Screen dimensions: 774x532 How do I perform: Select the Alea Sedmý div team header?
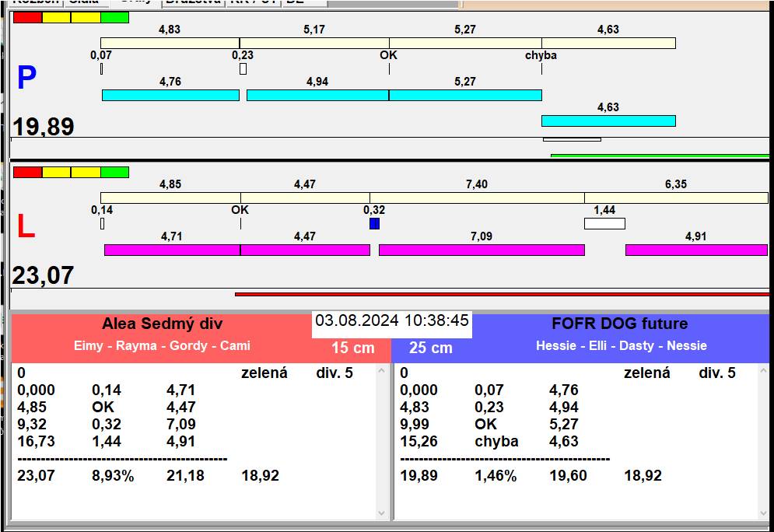(162, 324)
